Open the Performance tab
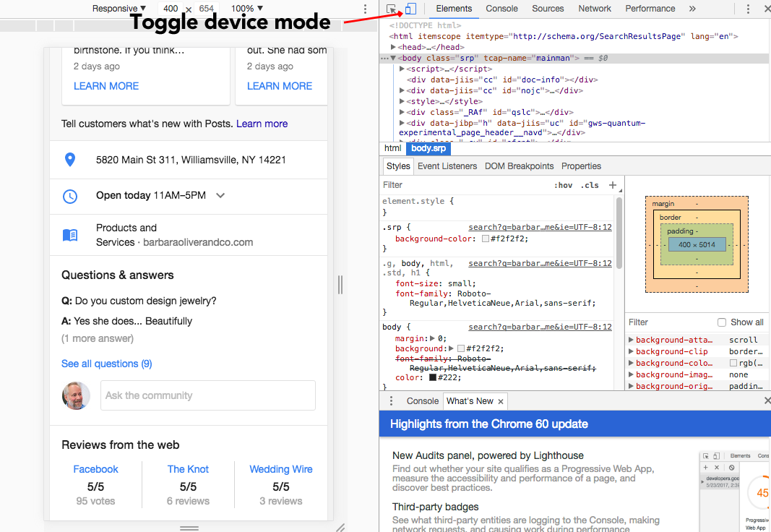771x532 pixels. [x=650, y=9]
